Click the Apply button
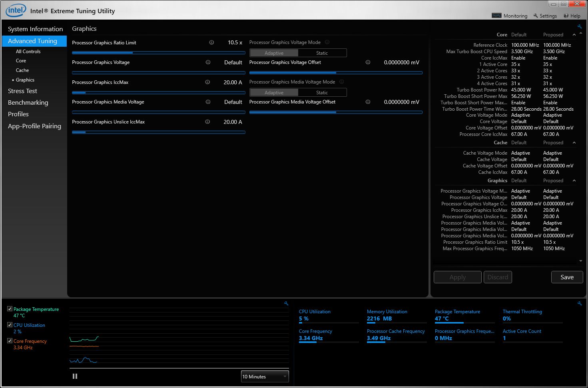 (458, 277)
